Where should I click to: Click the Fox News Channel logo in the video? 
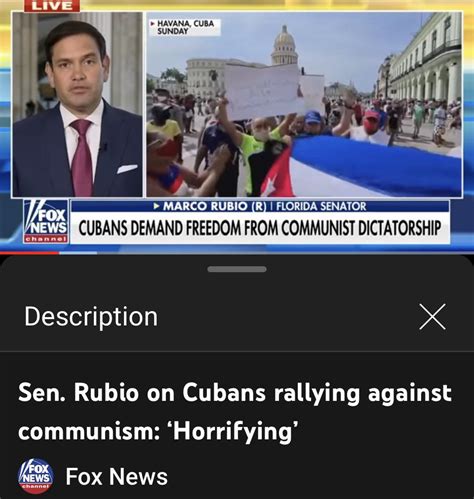[46, 221]
